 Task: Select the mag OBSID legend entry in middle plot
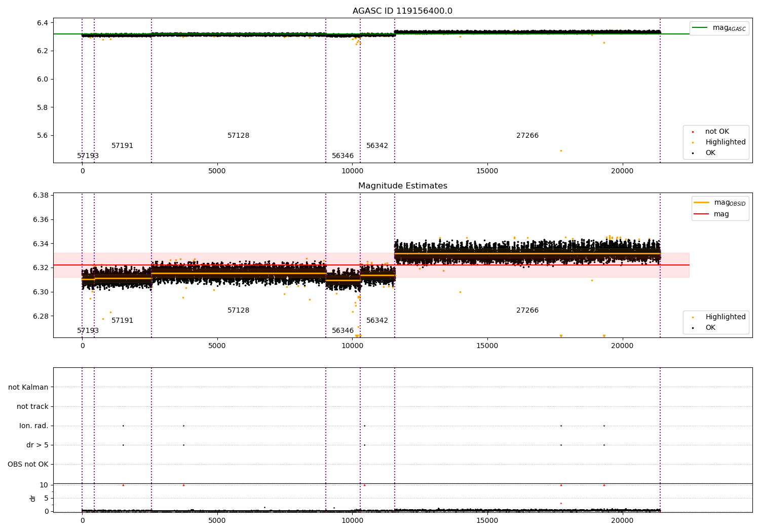[719, 203]
